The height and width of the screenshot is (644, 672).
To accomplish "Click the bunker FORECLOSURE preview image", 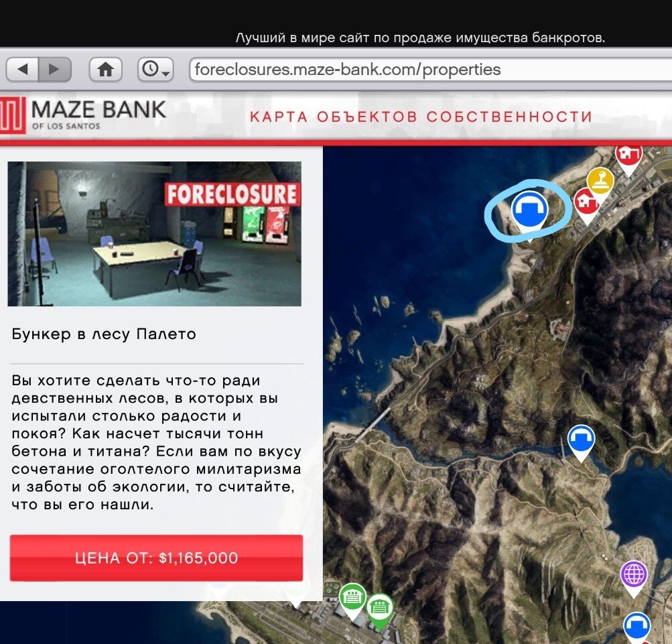I will (x=154, y=234).
